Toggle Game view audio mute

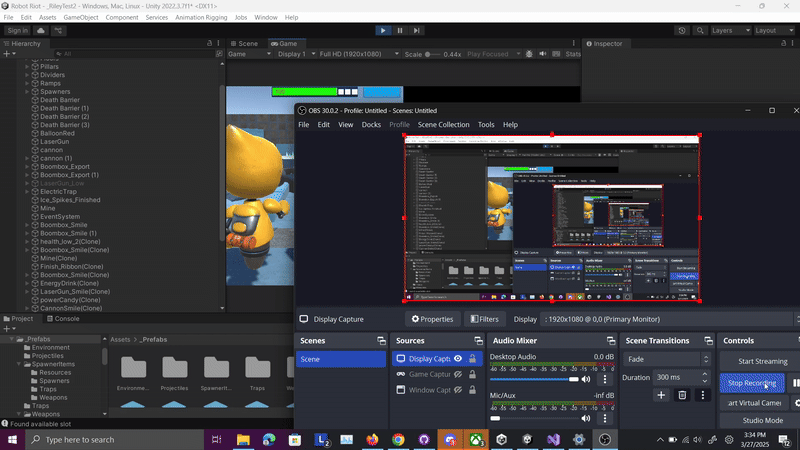[543, 54]
